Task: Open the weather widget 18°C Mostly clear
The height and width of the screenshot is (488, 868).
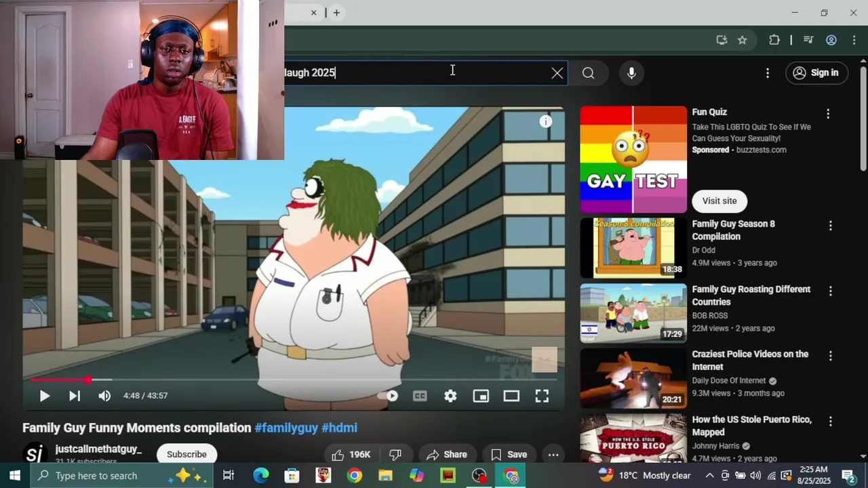Action: pyautogui.click(x=644, y=475)
